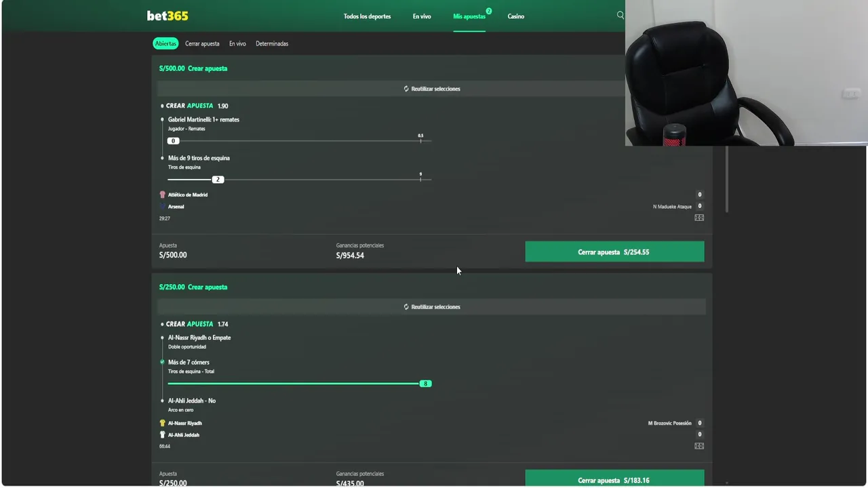Click the Apuesta S/500.00 stake amount
868x488 pixels.
173,255
